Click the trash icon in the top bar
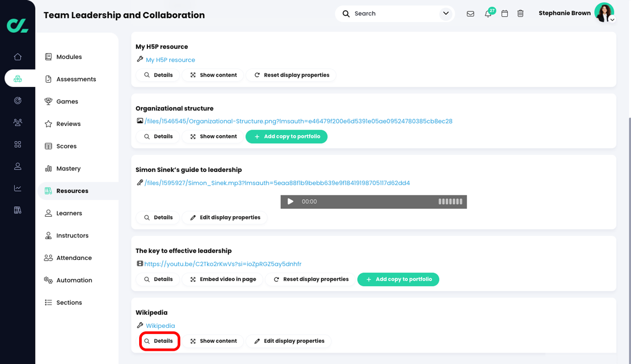Viewport: 631px width, 364px height. (520, 13)
